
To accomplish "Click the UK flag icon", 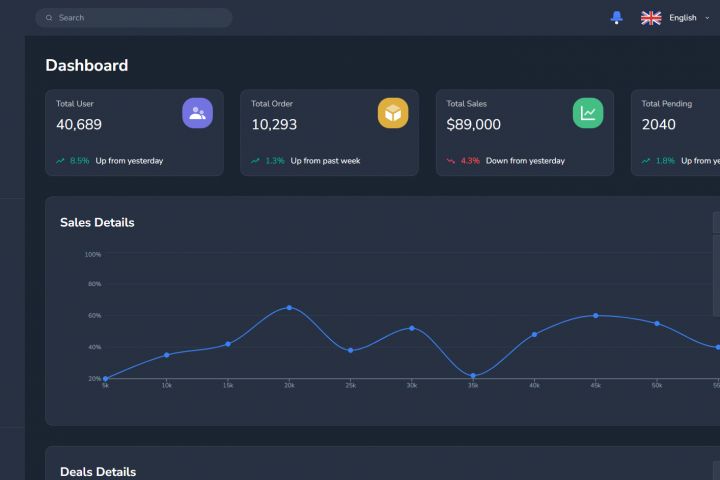I will tap(651, 18).
